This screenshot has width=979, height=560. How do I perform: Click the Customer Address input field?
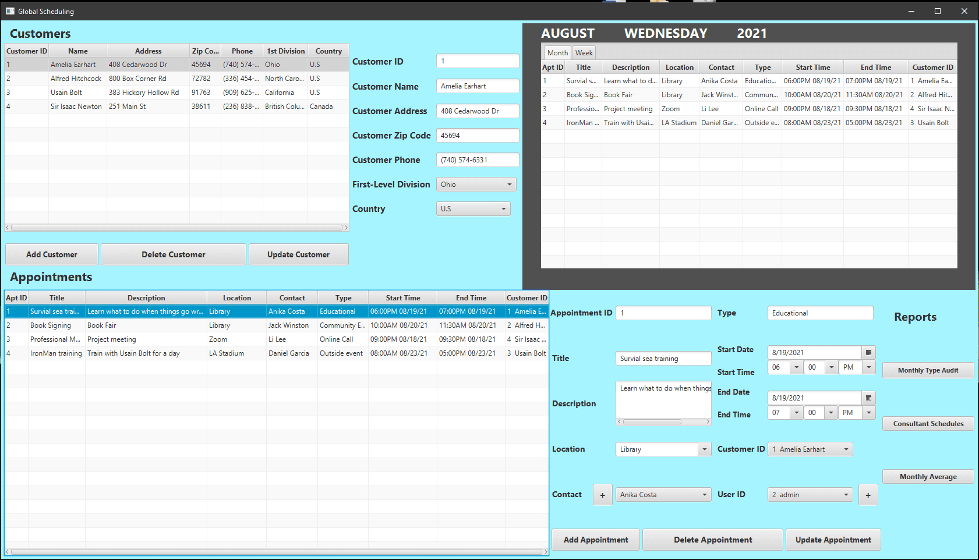coord(478,111)
